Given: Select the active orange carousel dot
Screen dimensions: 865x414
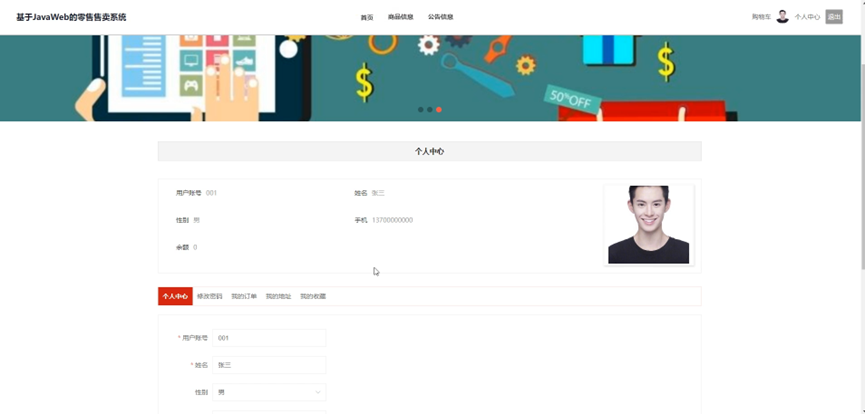Looking at the screenshot, I should [439, 110].
